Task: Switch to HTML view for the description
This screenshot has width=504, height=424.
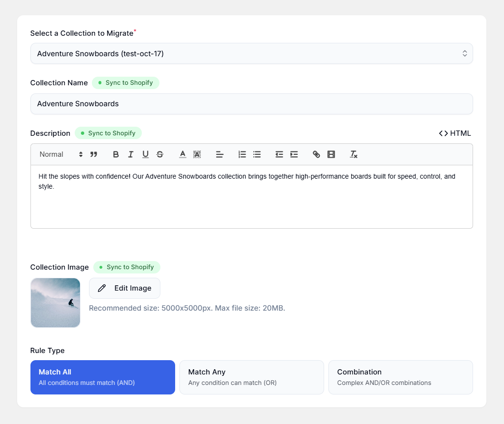Action: [x=455, y=133]
